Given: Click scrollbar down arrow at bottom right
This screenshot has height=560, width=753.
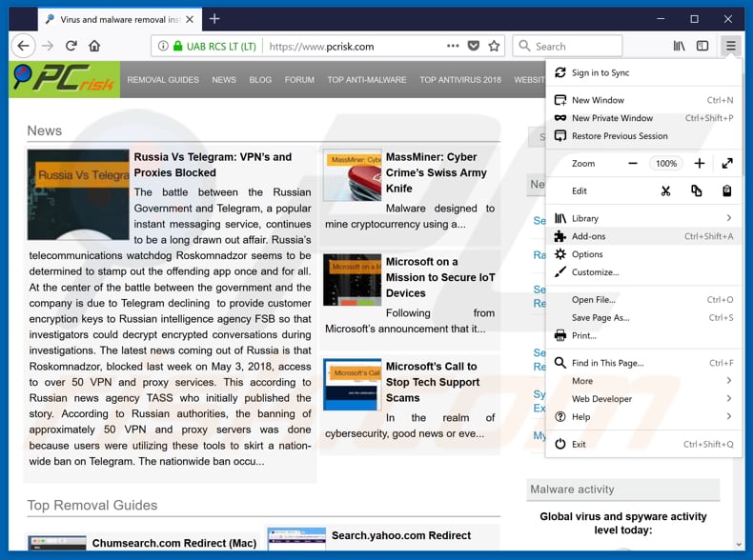Looking at the screenshot, I should pyautogui.click(x=739, y=545).
